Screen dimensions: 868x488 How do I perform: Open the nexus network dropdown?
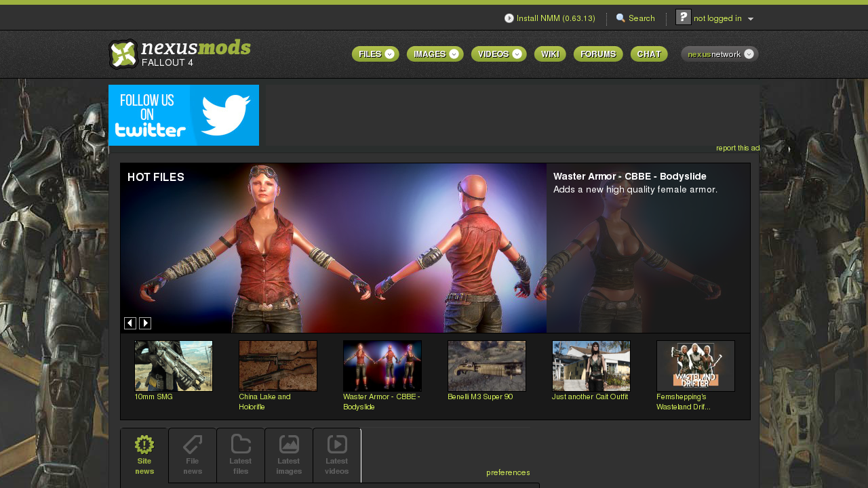(719, 54)
